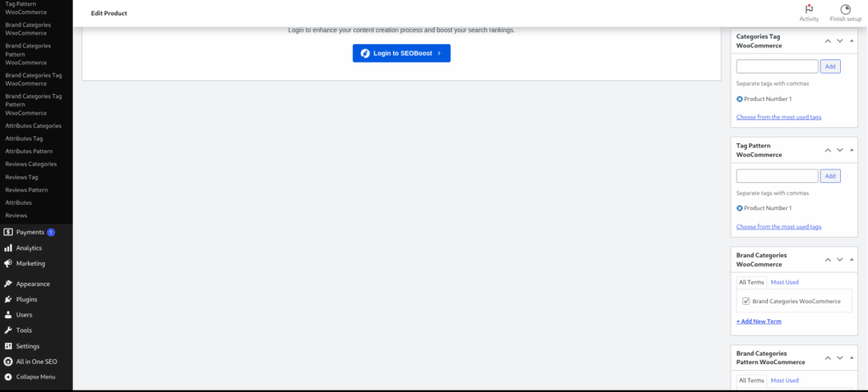Open Analytics bar chart icon
Screen dimensions: 868x392
[8, 248]
